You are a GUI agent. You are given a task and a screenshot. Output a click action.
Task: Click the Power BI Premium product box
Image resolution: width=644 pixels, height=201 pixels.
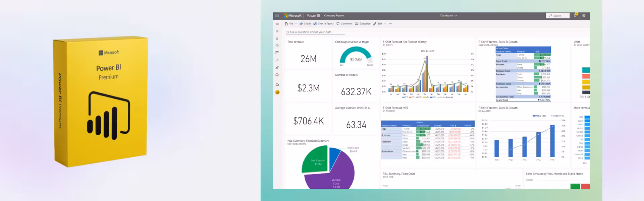(x=101, y=102)
